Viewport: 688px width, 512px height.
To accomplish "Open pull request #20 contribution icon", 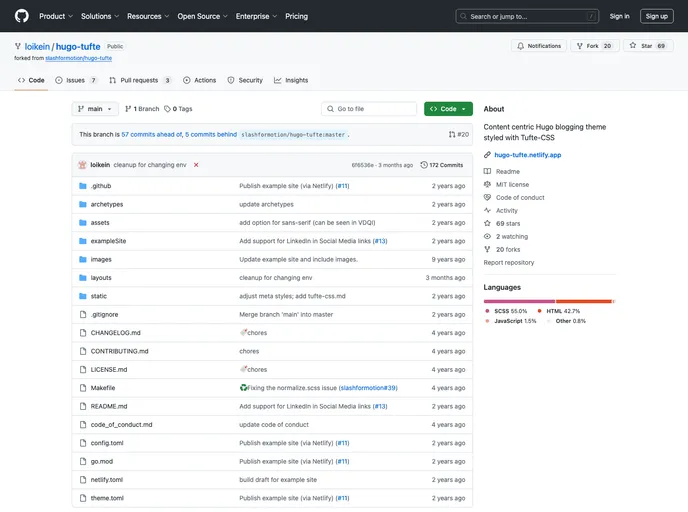I will (458, 134).
